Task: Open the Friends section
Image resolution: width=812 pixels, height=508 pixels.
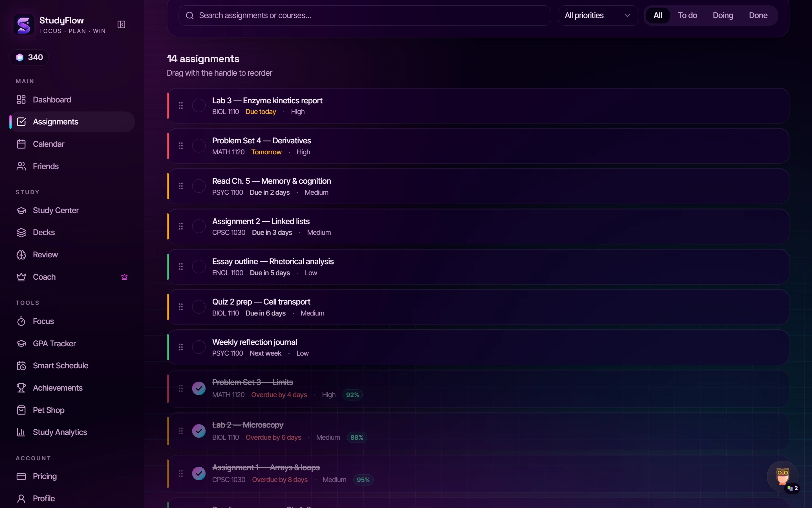Action: coord(72,166)
